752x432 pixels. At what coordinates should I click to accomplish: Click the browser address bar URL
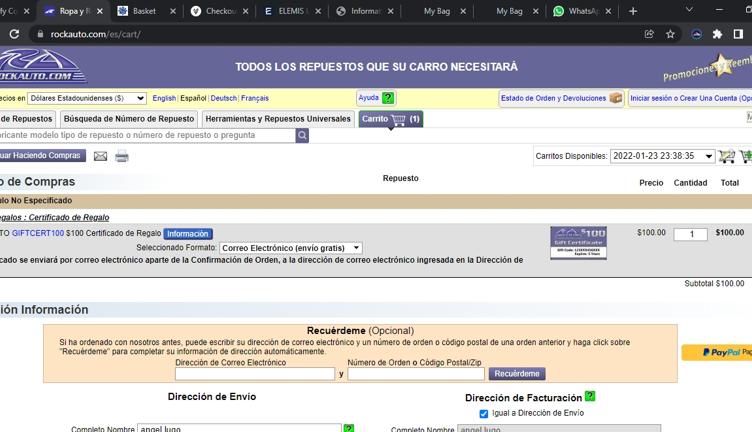point(95,34)
